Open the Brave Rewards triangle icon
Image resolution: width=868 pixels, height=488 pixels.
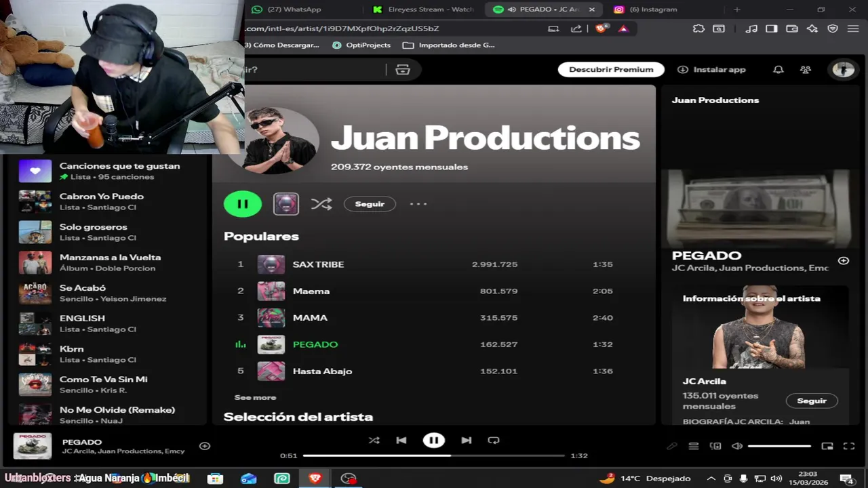[623, 28]
